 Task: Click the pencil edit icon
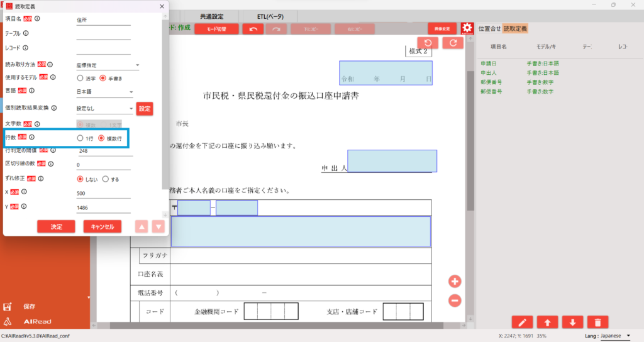522,322
